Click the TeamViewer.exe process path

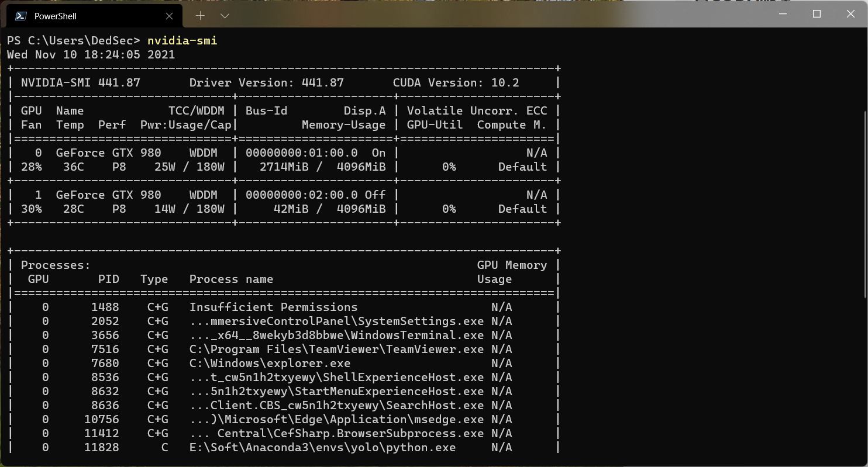(337, 350)
